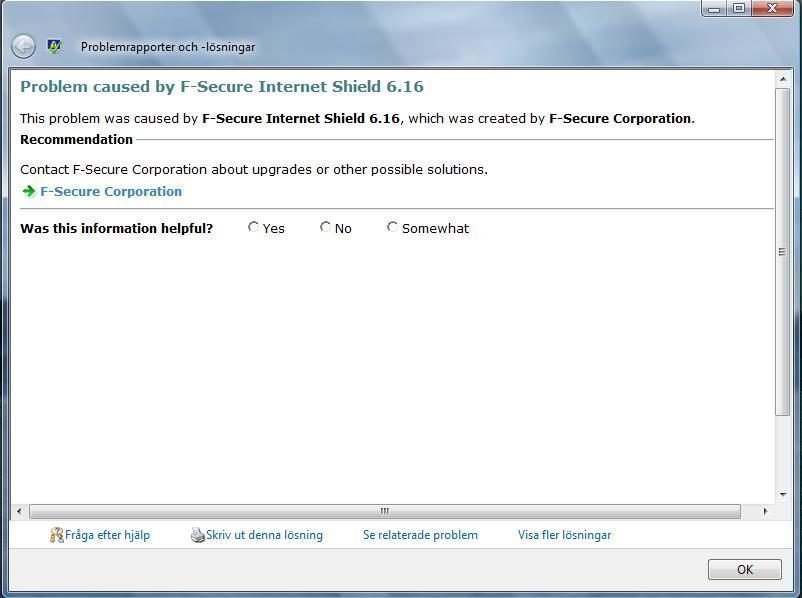The height and width of the screenshot is (598, 802).
Task: Click the vertical scrollbar thumb
Action: tap(783, 252)
